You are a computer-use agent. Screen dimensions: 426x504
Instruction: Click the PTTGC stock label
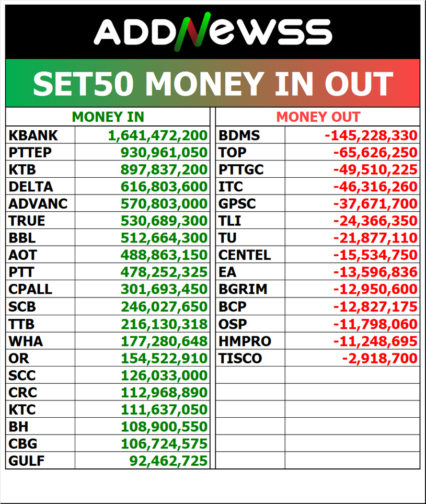tap(241, 170)
